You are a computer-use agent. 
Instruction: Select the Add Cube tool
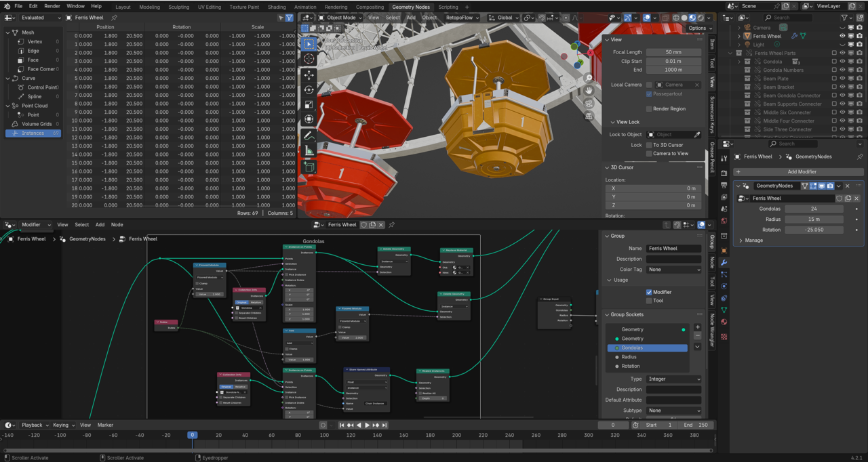pos(309,167)
